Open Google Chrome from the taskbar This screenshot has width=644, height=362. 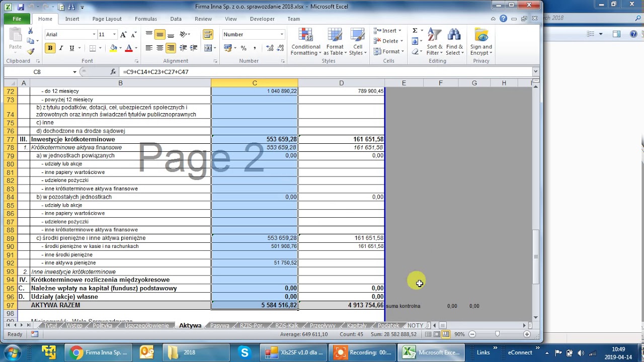click(98, 352)
